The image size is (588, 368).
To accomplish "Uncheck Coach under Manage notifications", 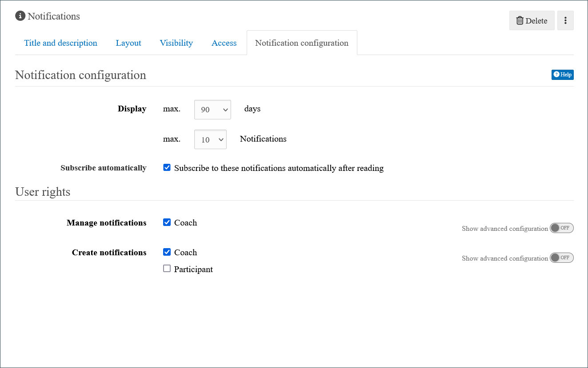I will pyautogui.click(x=167, y=222).
